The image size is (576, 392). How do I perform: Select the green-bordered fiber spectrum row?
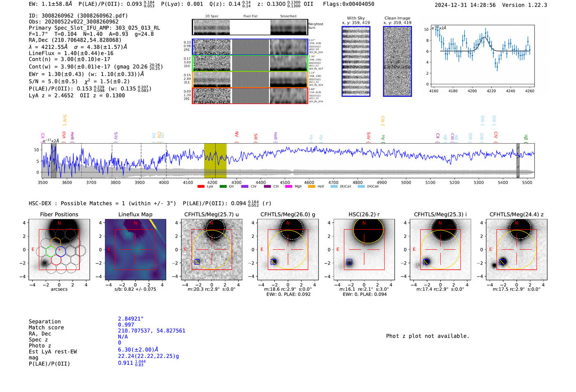(x=250, y=63)
